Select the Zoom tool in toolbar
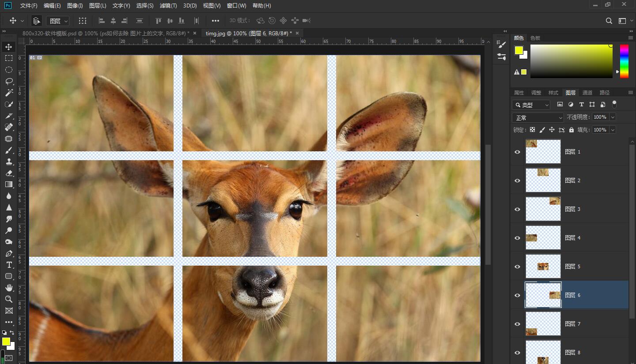636x364 pixels. 9,299
